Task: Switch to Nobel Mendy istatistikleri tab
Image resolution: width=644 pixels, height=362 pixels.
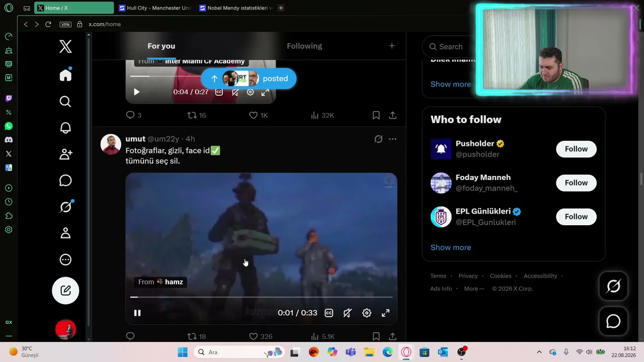Action: point(235,8)
